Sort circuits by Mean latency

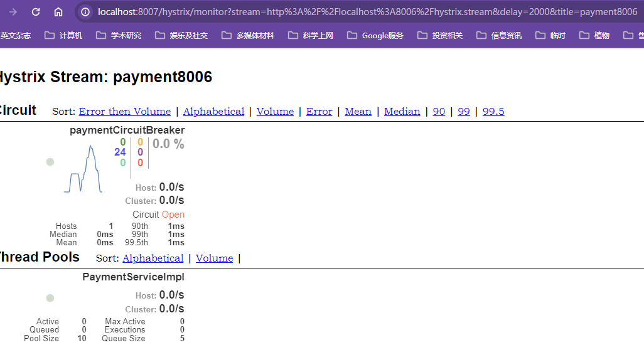pos(358,112)
